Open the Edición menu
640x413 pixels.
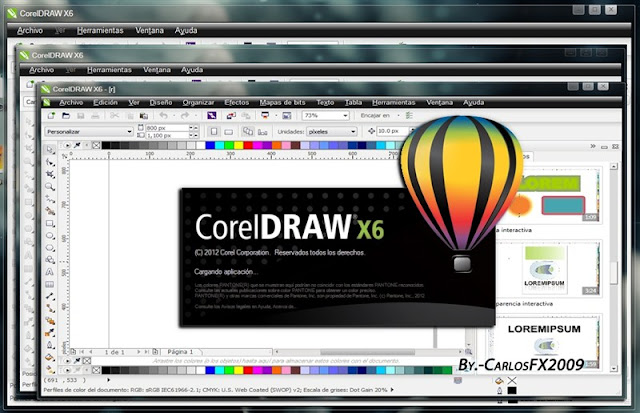(105, 102)
